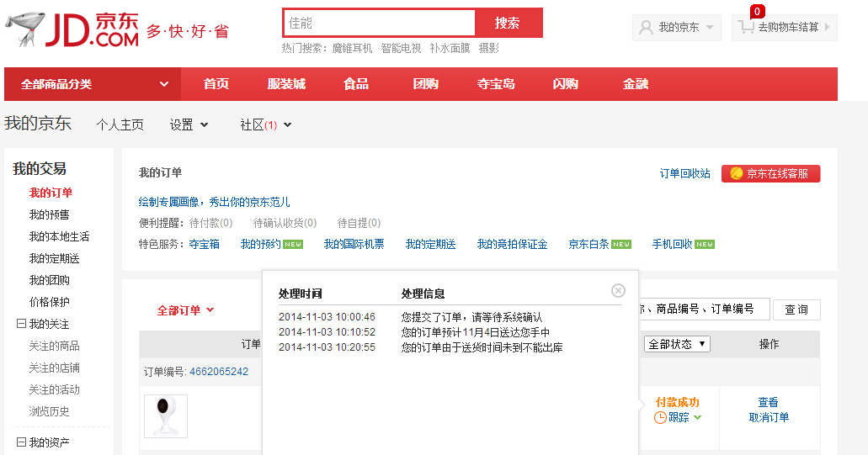
Task: Select 价格保护 in the sidebar
Action: pyautogui.click(x=50, y=302)
